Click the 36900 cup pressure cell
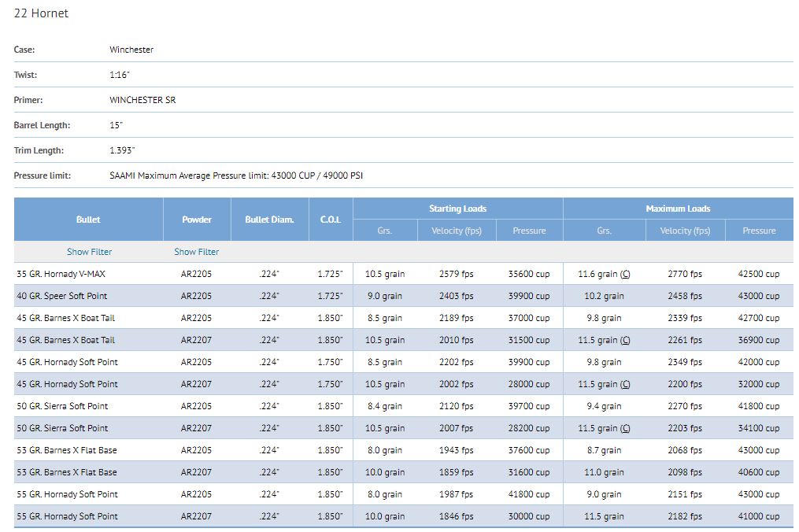The width and height of the screenshot is (799, 532). [759, 340]
